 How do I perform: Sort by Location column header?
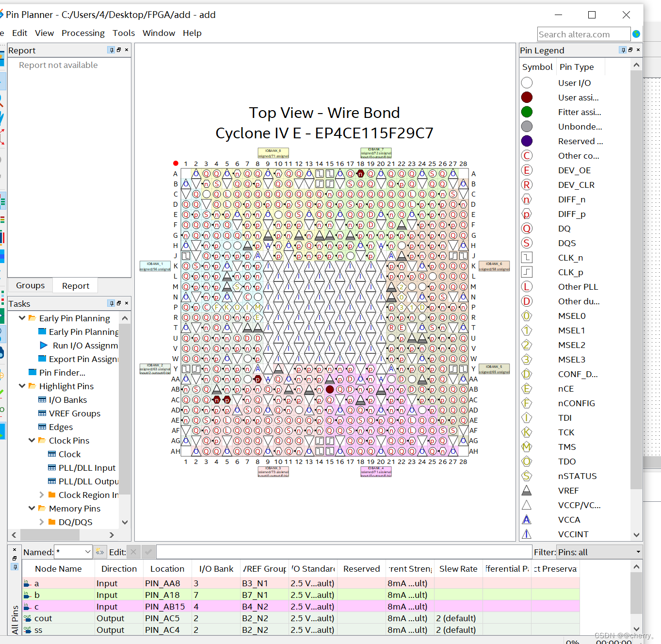tap(167, 569)
